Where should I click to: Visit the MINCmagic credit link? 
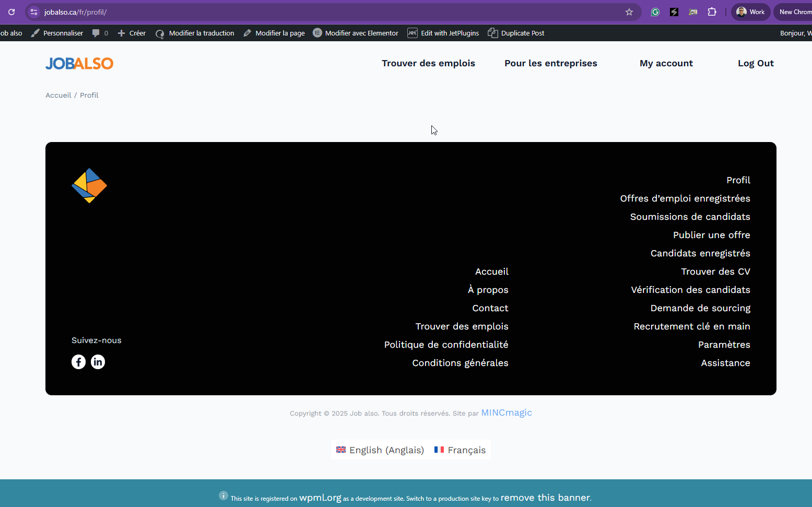point(507,412)
